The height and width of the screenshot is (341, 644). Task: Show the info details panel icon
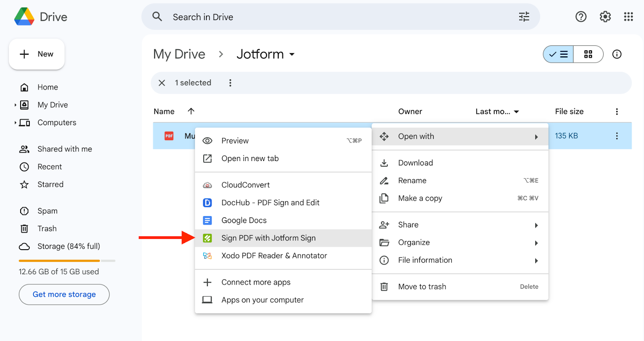tap(617, 54)
